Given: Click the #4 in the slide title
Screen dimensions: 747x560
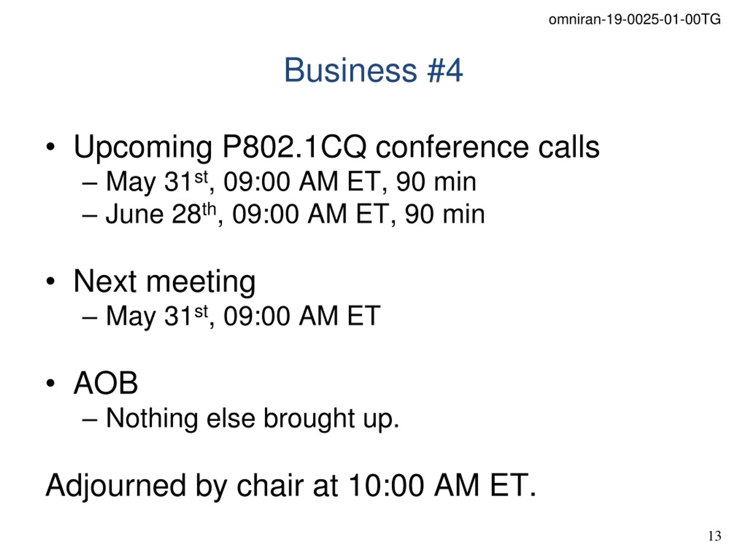Looking at the screenshot, I should click(445, 70).
